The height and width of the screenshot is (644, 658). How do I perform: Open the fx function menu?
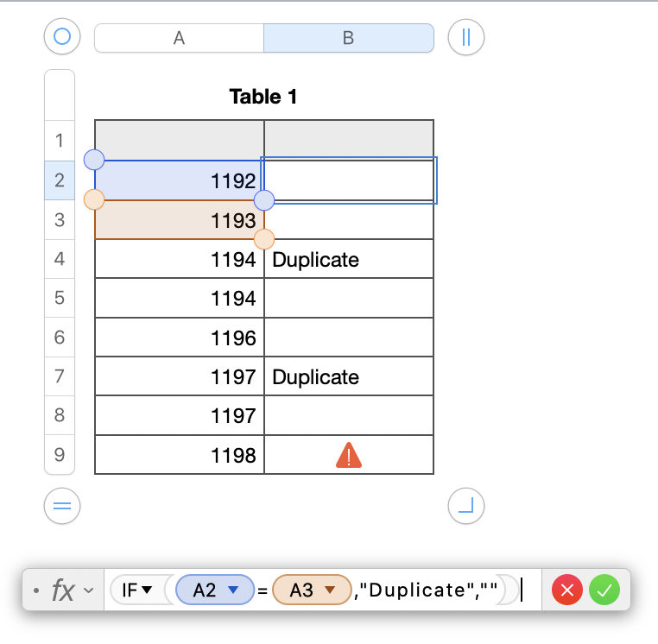tap(67, 590)
